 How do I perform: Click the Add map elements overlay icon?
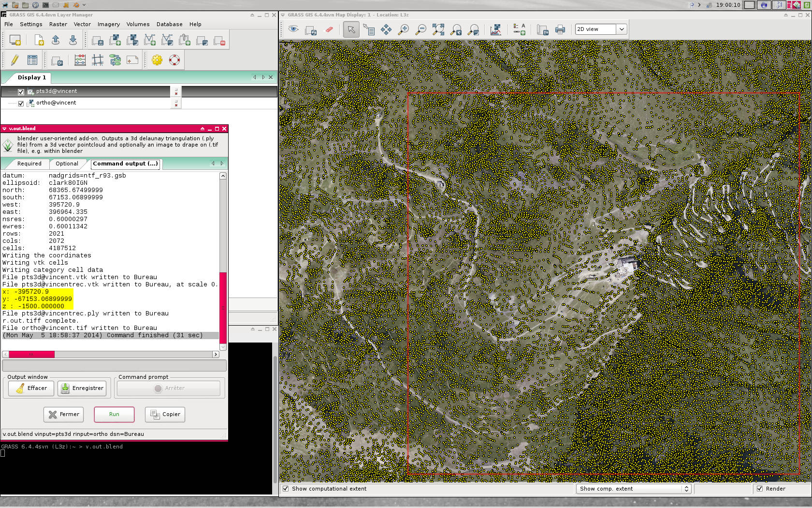(519, 30)
